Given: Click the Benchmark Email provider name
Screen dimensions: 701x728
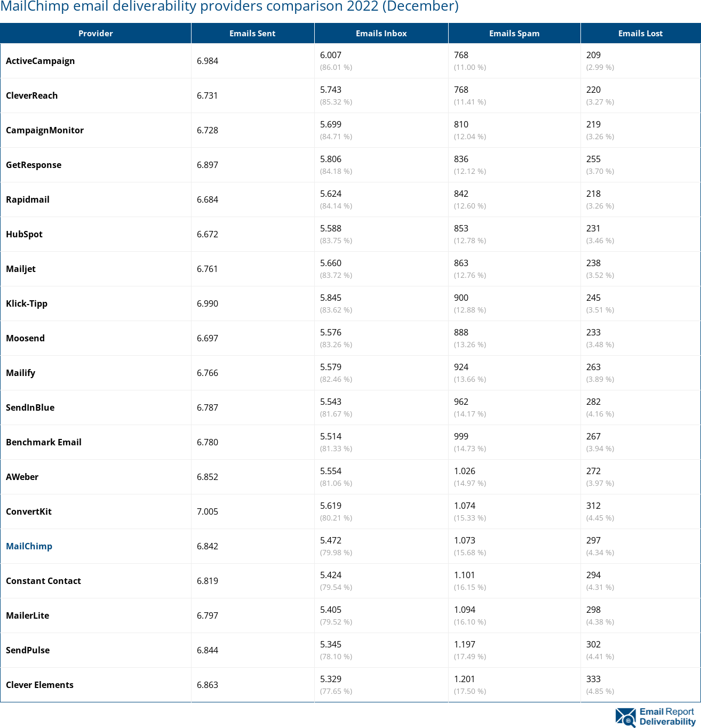Looking at the screenshot, I should tap(44, 442).
